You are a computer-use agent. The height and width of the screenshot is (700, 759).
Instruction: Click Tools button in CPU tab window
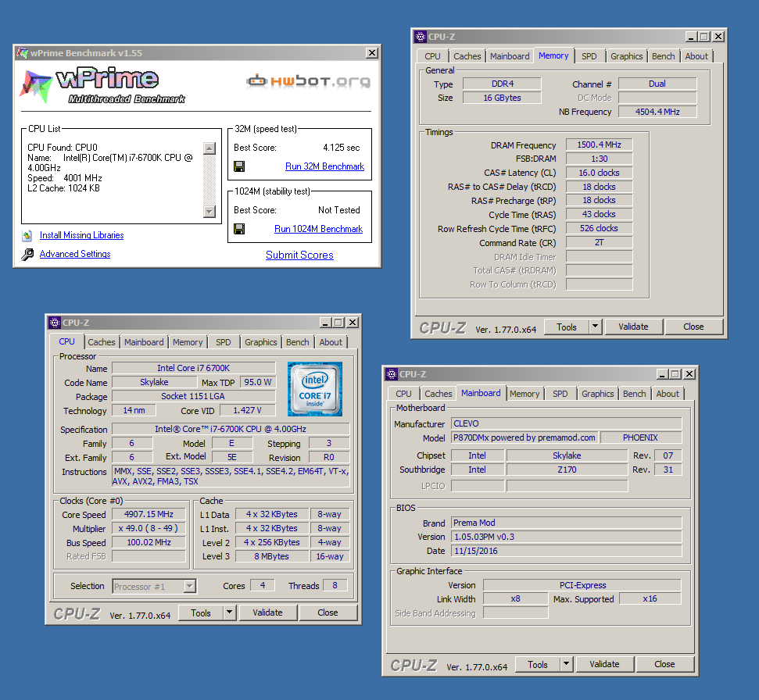click(x=200, y=613)
